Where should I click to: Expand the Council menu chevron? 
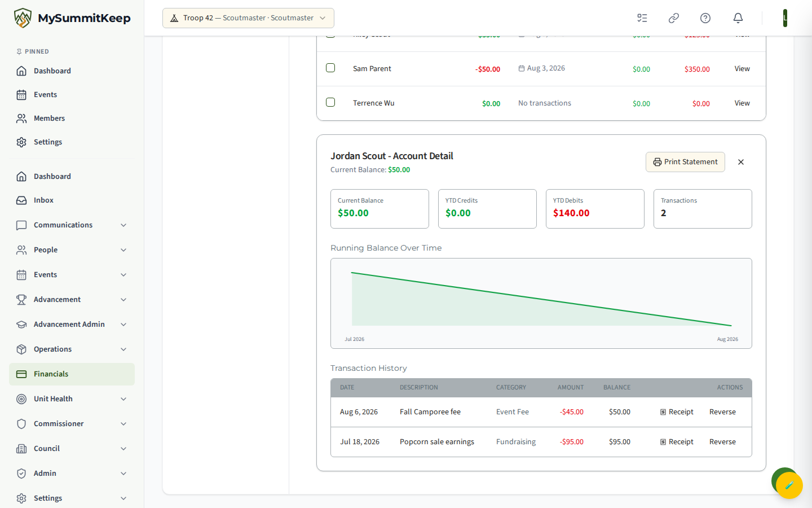(123, 448)
